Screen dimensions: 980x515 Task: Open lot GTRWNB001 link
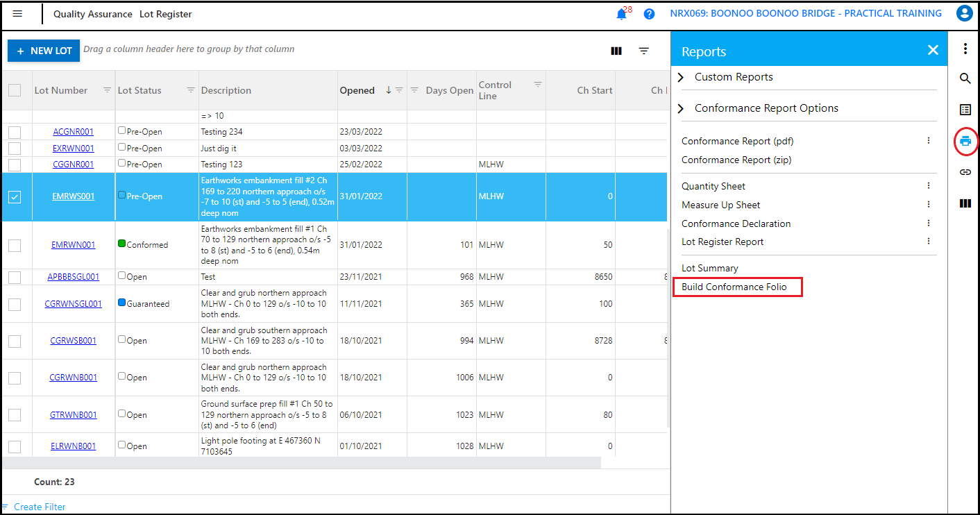[x=74, y=415]
